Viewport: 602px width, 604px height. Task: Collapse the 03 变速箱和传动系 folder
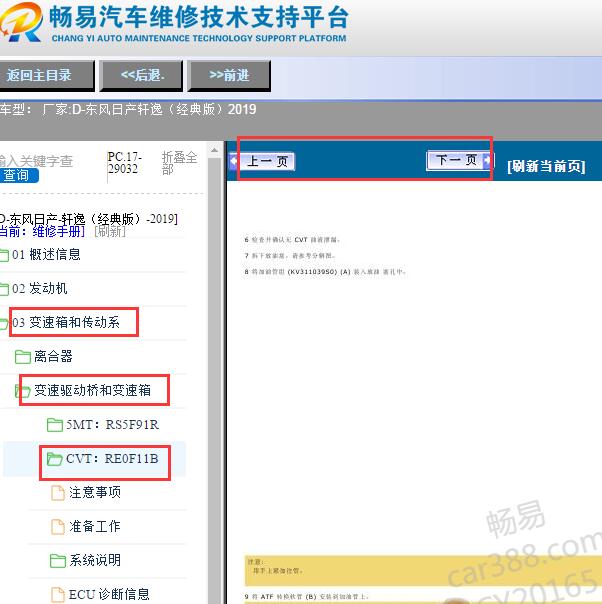tap(66, 322)
